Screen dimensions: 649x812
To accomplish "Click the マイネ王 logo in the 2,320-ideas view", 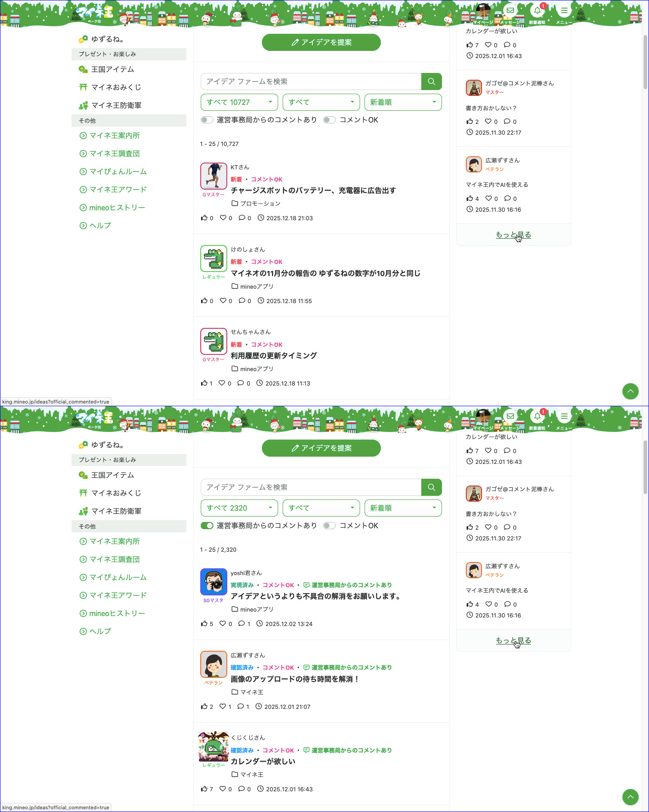I will pos(95,418).
